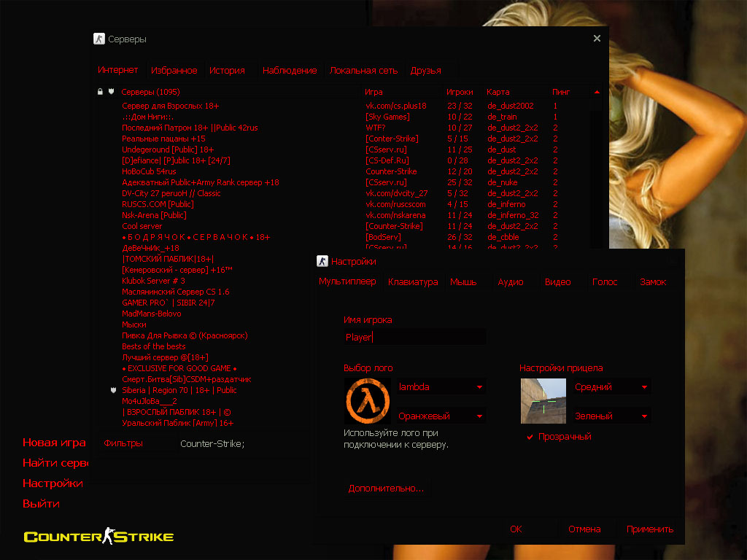Screen dimensions: 747x560
Task: Switch to Голос settings tab
Action: point(605,282)
